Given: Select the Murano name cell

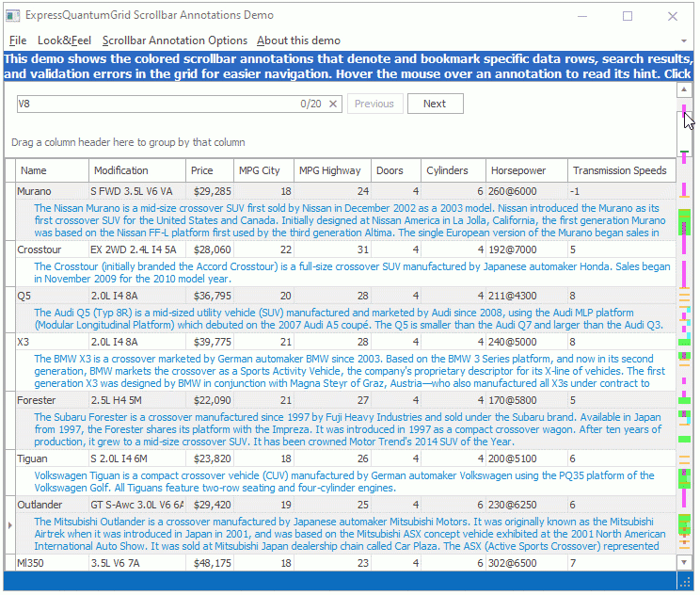Looking at the screenshot, I should pos(53,191).
